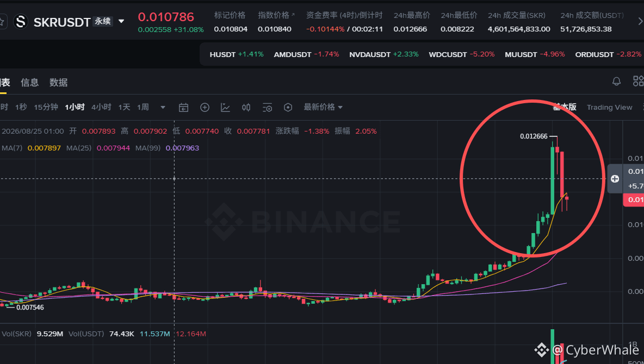644x364 pixels.
Task: Show more market stats with right arrow
Action: coord(640,20)
